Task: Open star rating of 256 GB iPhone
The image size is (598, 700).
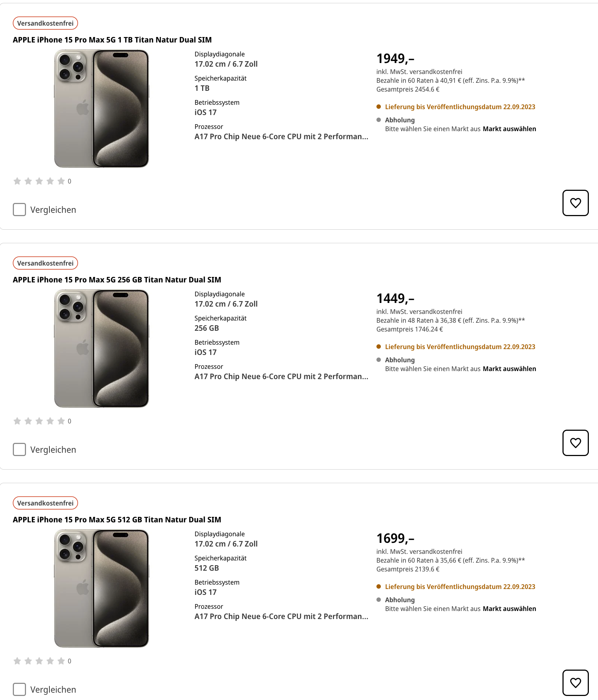Action: coord(39,421)
